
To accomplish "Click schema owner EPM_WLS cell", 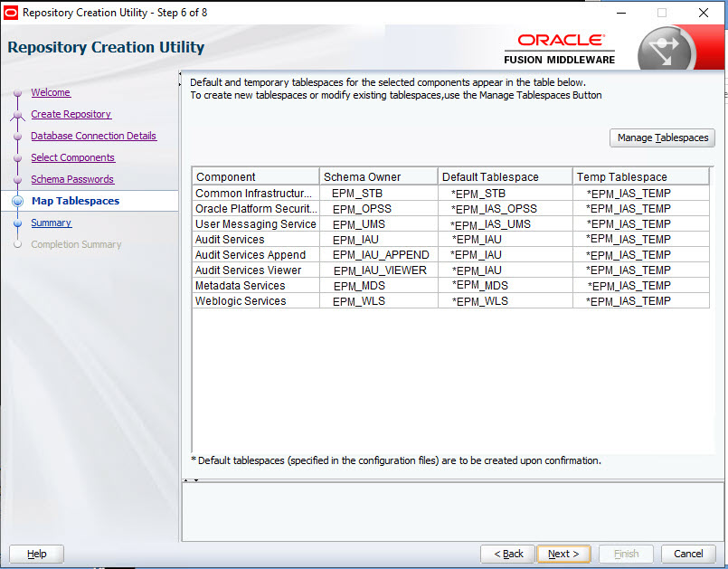I will click(x=378, y=300).
